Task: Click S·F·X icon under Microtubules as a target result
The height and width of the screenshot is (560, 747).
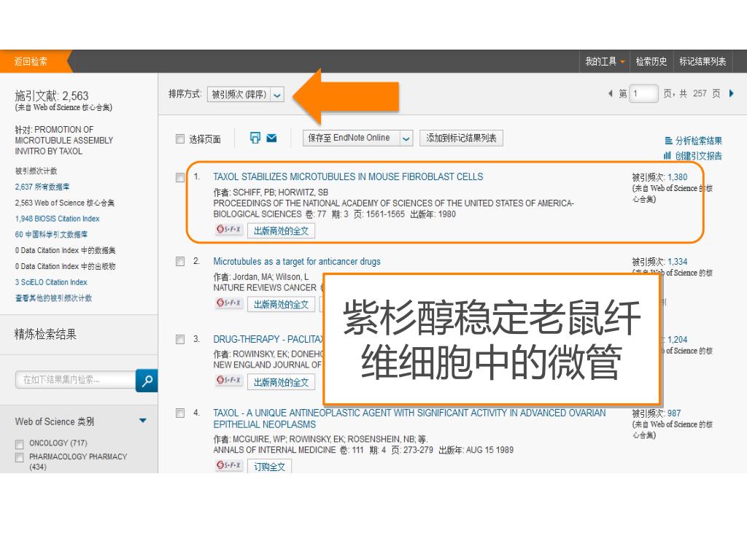Action: click(228, 303)
